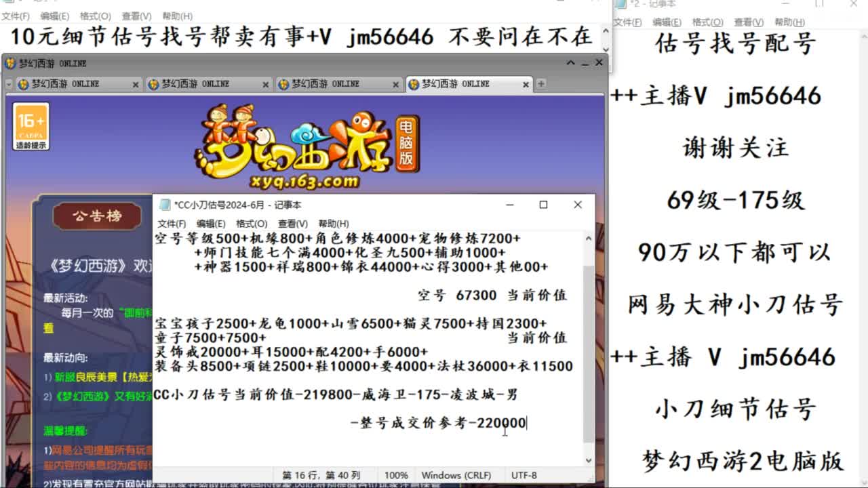Click 谢谢关注 text in right notepad
868x488 pixels.
[736, 148]
